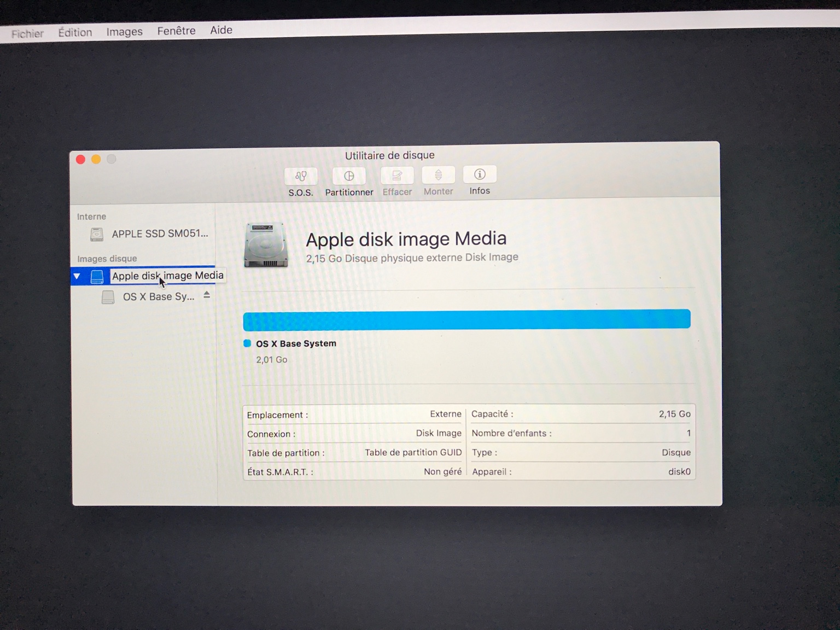The height and width of the screenshot is (630, 840).
Task: Click the large hard drive image
Action: tap(266, 245)
